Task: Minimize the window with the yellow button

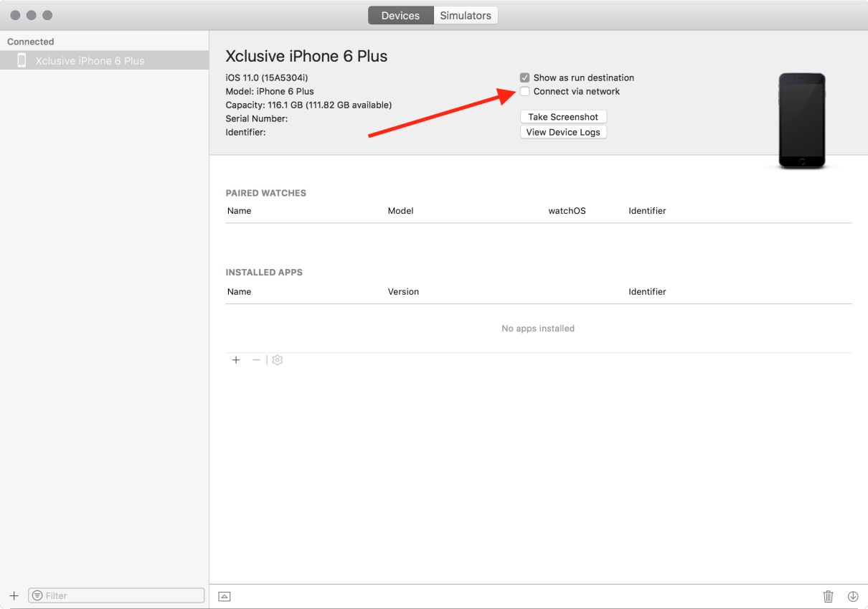Action: [32, 15]
